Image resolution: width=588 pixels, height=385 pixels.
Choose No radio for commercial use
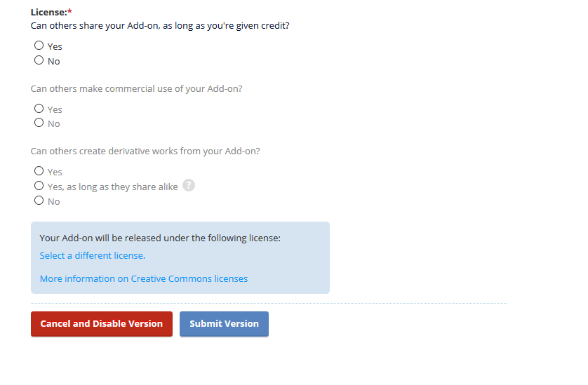[39, 123]
